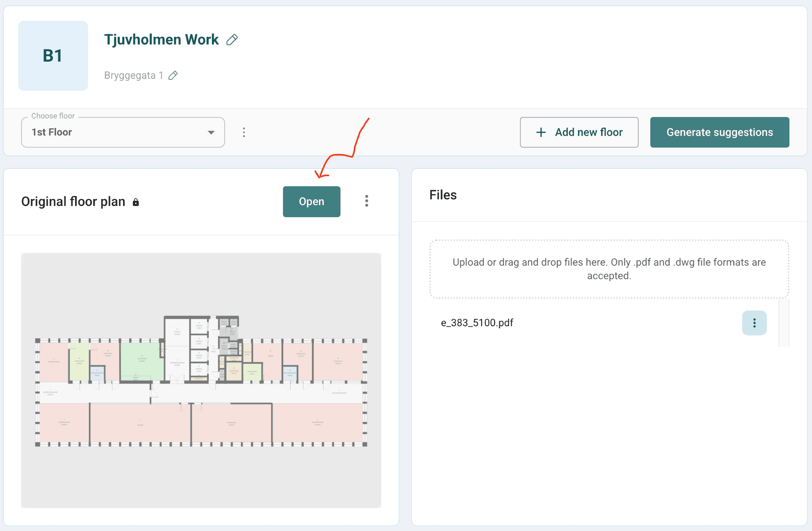Click the Files list scrollbar track
Image resolution: width=812 pixels, height=531 pixels.
pyautogui.click(x=784, y=323)
